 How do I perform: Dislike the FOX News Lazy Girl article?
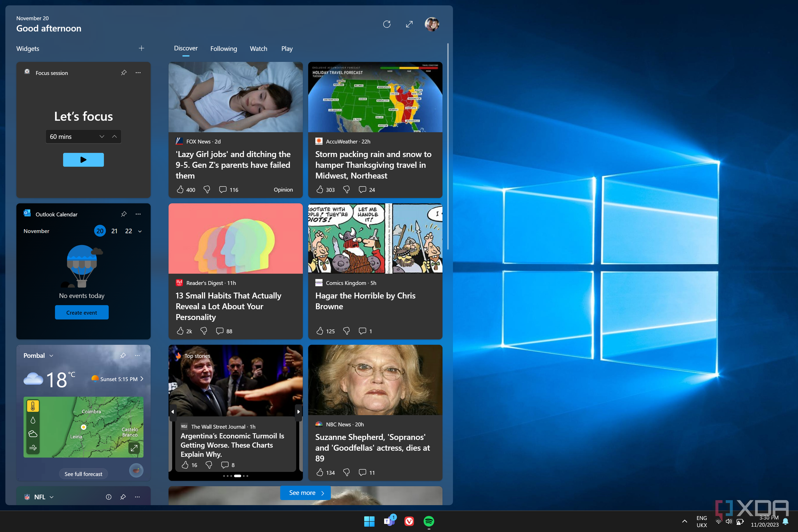tap(207, 189)
